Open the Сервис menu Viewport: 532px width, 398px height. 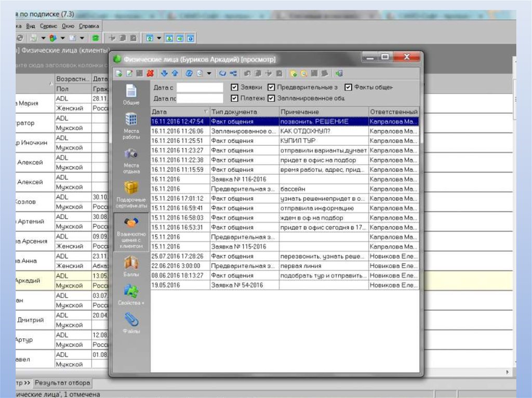[48, 26]
